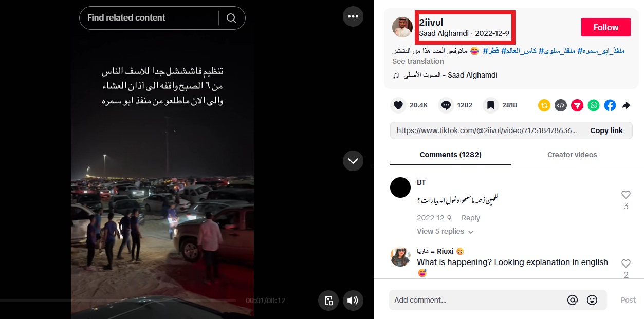Save video with bookmark icon
The image size is (644, 319).
tap(490, 105)
